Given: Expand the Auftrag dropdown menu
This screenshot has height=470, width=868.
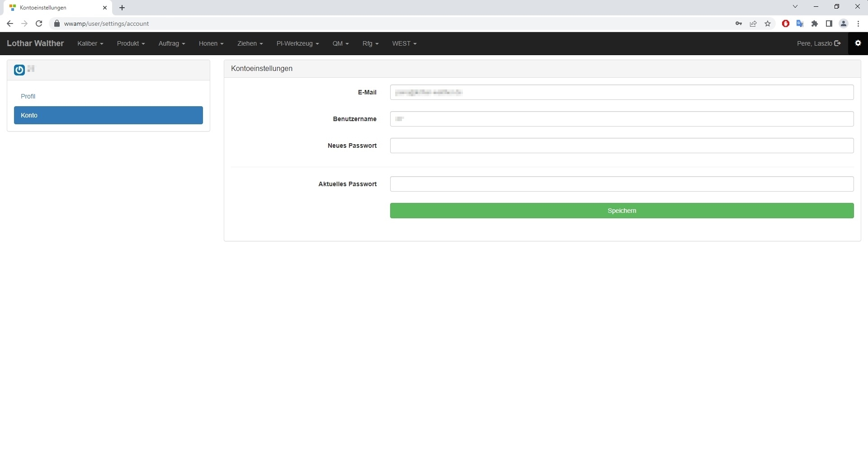Looking at the screenshot, I should pos(172,43).
